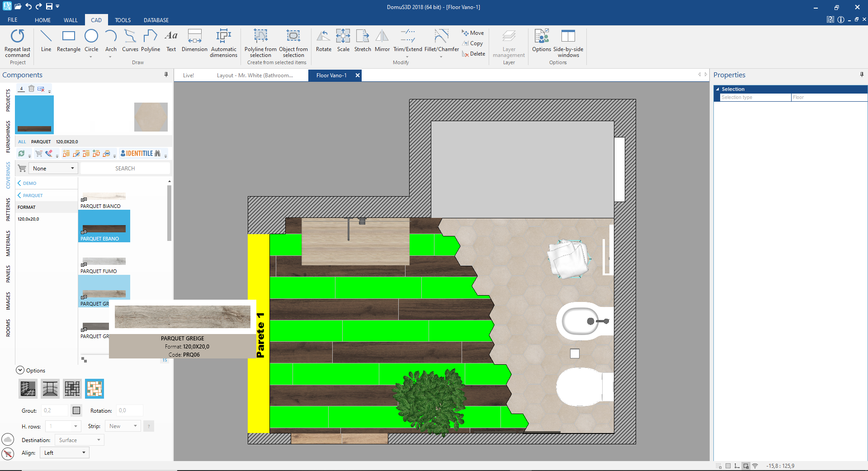Select the gray brick pattern laying mode
This screenshot has width=868, height=471.
(x=72, y=389)
